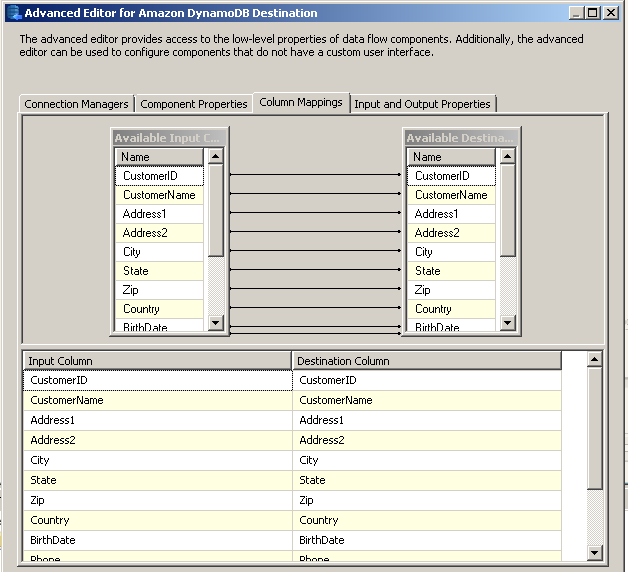The height and width of the screenshot is (572, 628).
Task: Click Zip cell under Input Column
Action: point(158,500)
